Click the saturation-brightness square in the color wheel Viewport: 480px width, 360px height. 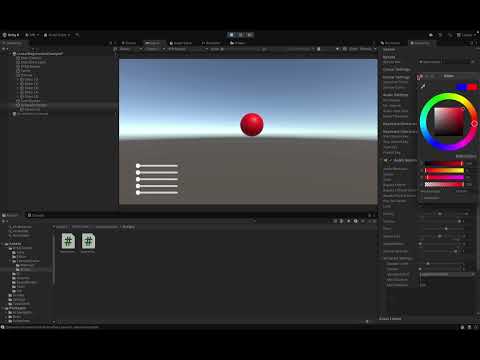[449, 121]
